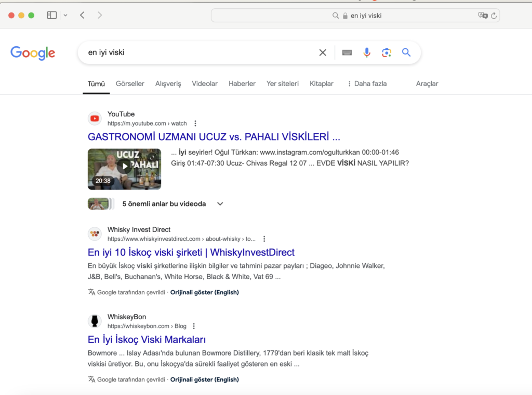532x395 pixels.
Task: Open sidebar tab group dropdown chevron
Action: pyautogui.click(x=65, y=15)
